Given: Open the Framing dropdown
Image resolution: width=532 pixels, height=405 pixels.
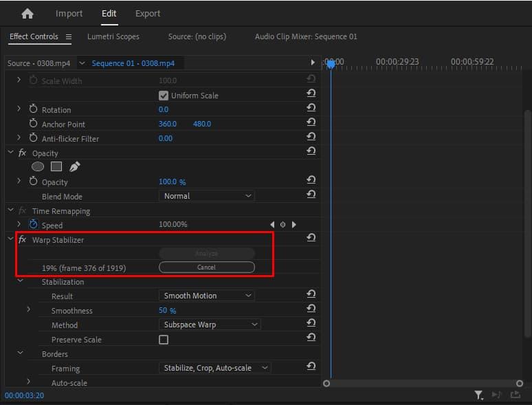Looking at the screenshot, I should 214,368.
